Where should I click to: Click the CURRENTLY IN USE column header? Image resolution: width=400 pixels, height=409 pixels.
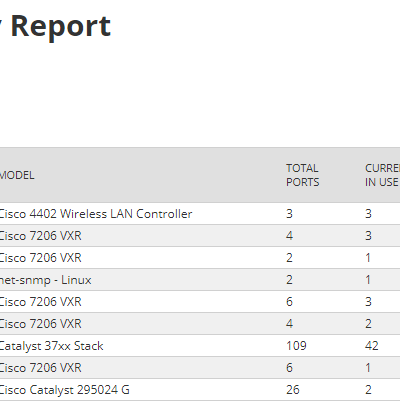pos(382,175)
